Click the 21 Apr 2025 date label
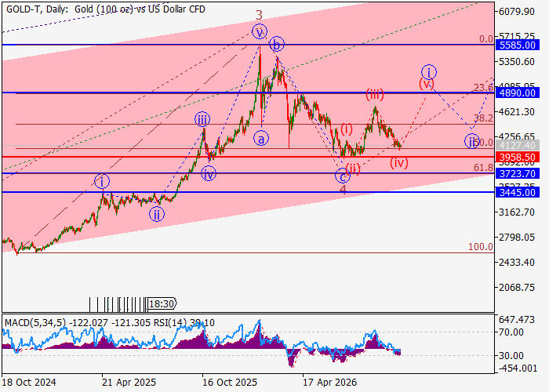This screenshot has height=392, width=549. 129,383
